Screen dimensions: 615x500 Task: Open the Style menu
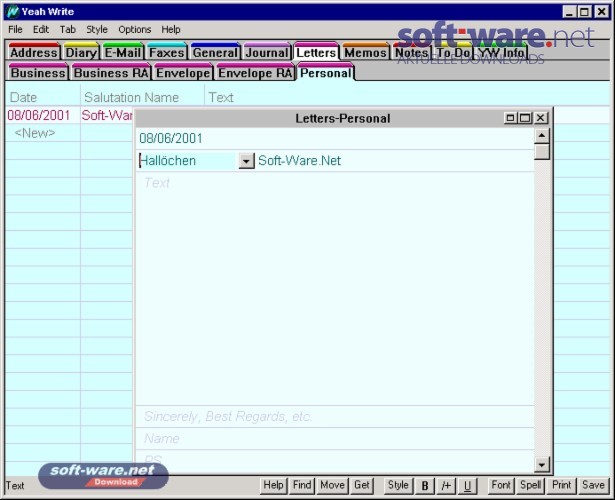pyautogui.click(x=97, y=29)
